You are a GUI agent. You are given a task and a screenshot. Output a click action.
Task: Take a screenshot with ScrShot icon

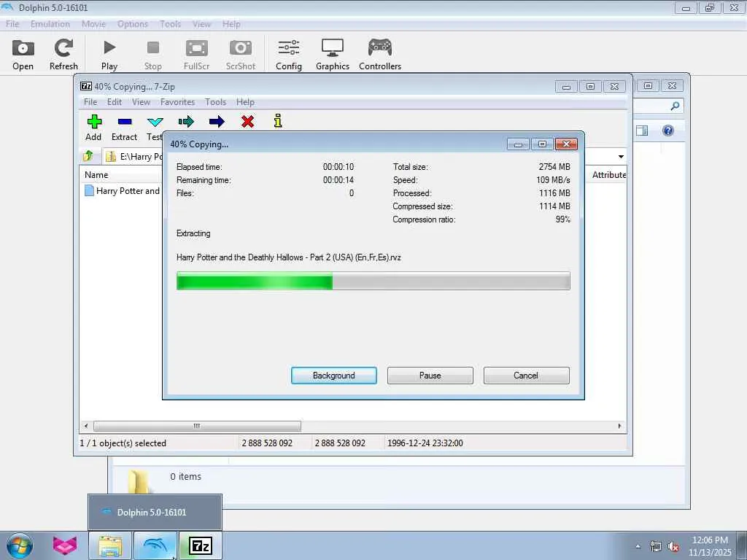pyautogui.click(x=241, y=54)
